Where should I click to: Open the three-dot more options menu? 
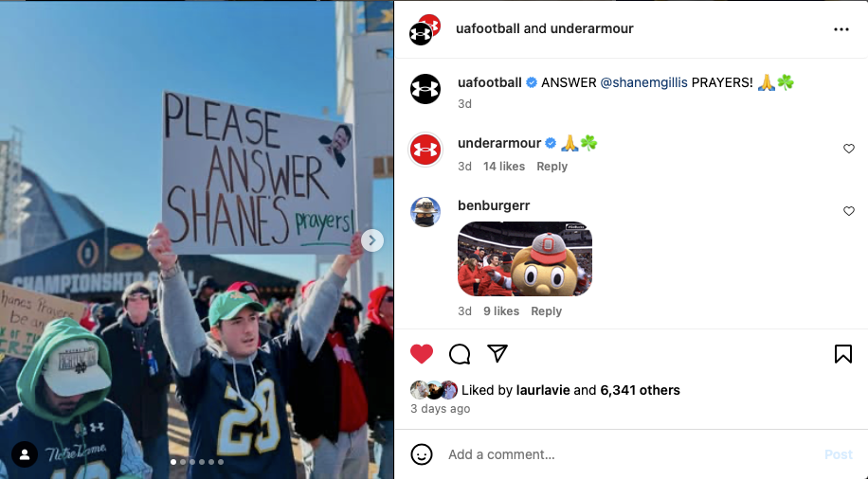(841, 29)
